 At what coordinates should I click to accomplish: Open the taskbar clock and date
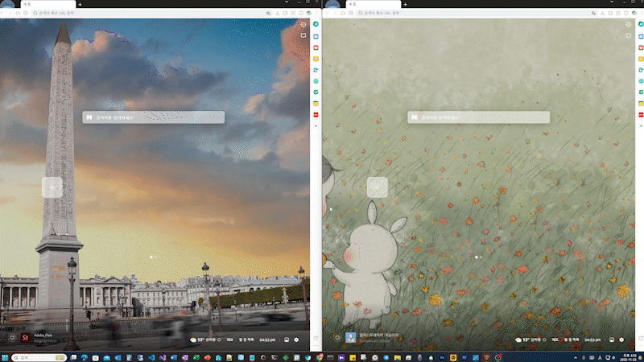click(630, 357)
